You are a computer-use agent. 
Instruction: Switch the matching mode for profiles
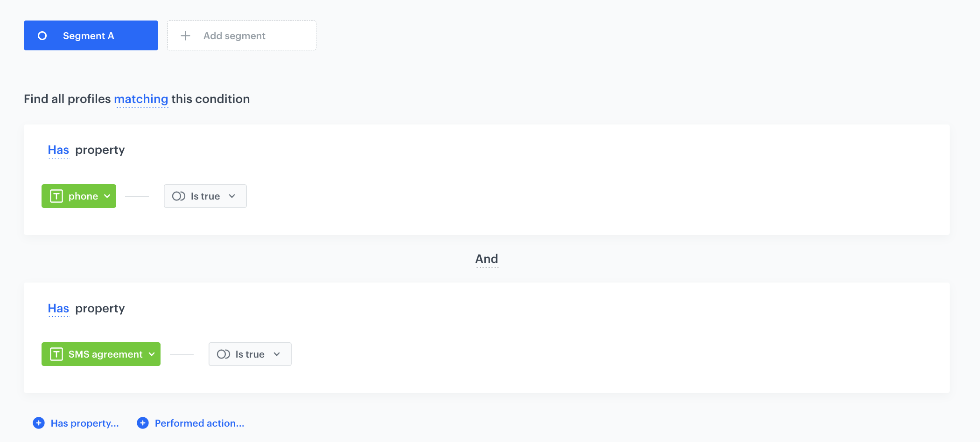pos(141,99)
